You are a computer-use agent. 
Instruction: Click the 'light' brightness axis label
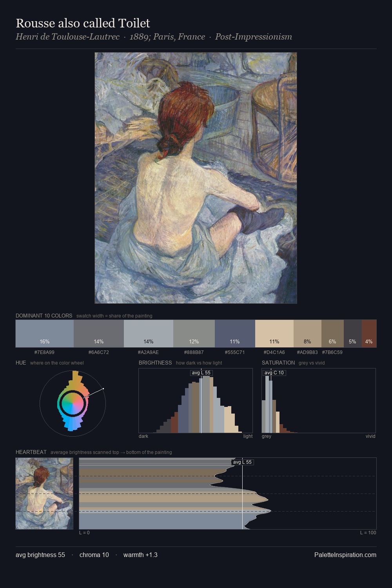pos(248,436)
